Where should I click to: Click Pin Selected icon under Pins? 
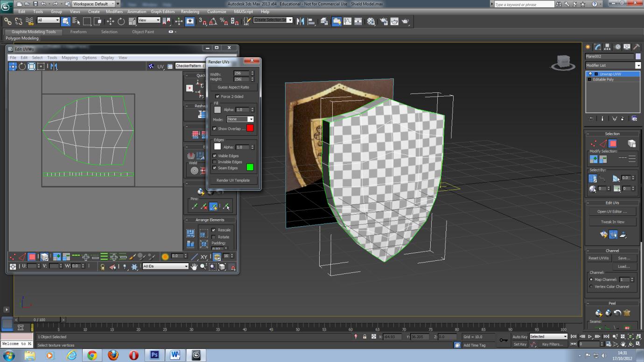click(x=195, y=206)
